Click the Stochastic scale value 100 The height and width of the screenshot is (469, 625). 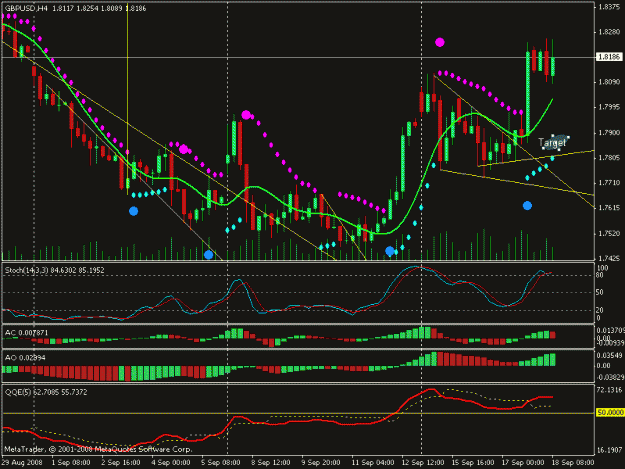click(x=602, y=268)
